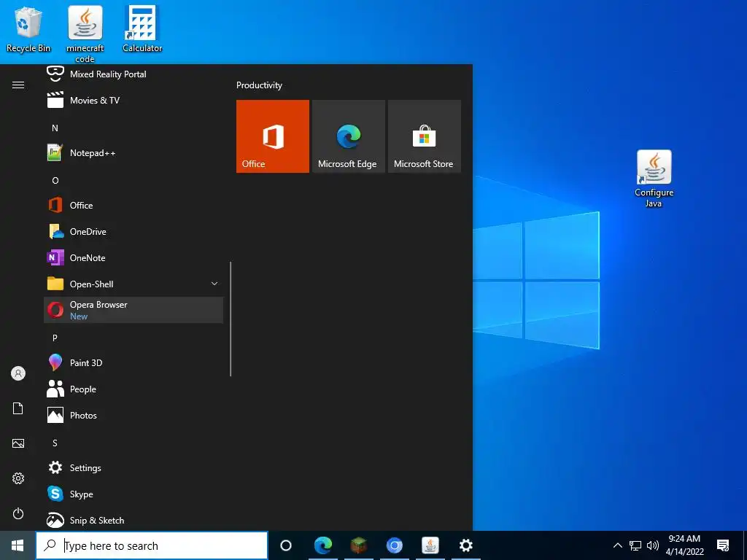Jump to letter S section header
Image resolution: width=747 pixels, height=560 pixels.
point(55,443)
